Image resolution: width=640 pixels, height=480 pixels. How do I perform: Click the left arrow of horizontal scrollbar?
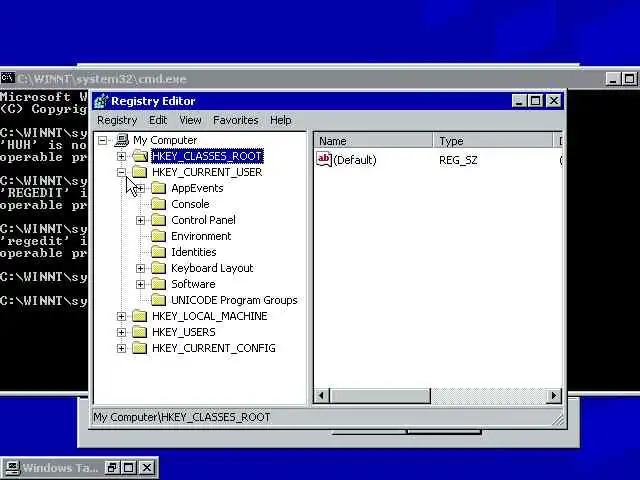pyautogui.click(x=322, y=396)
